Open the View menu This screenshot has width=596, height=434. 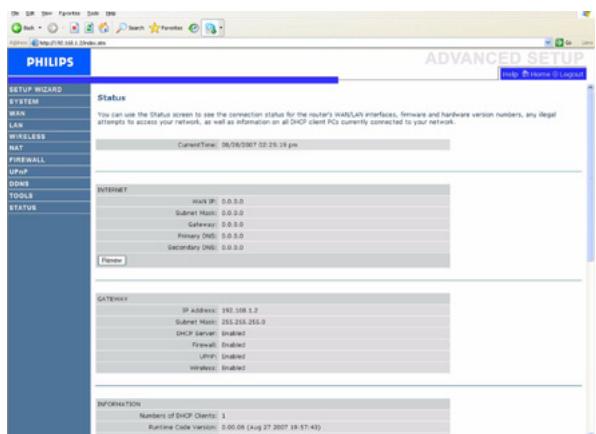click(x=46, y=13)
